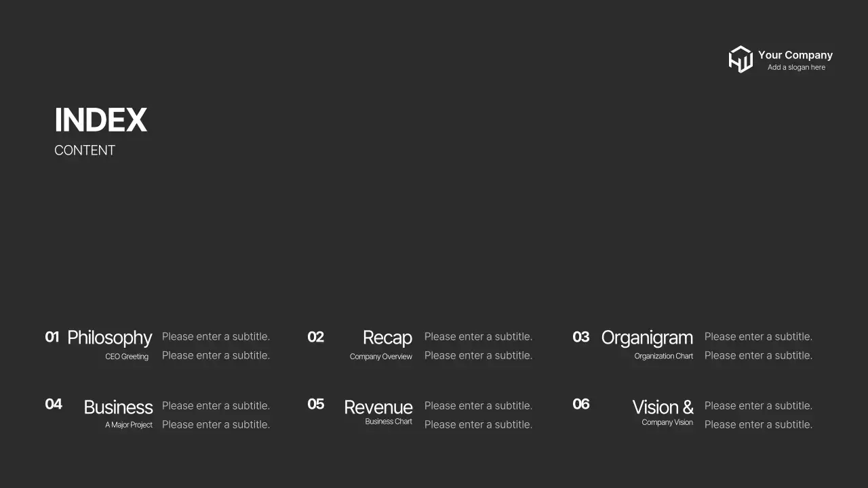Select the 05 section number

point(316,405)
